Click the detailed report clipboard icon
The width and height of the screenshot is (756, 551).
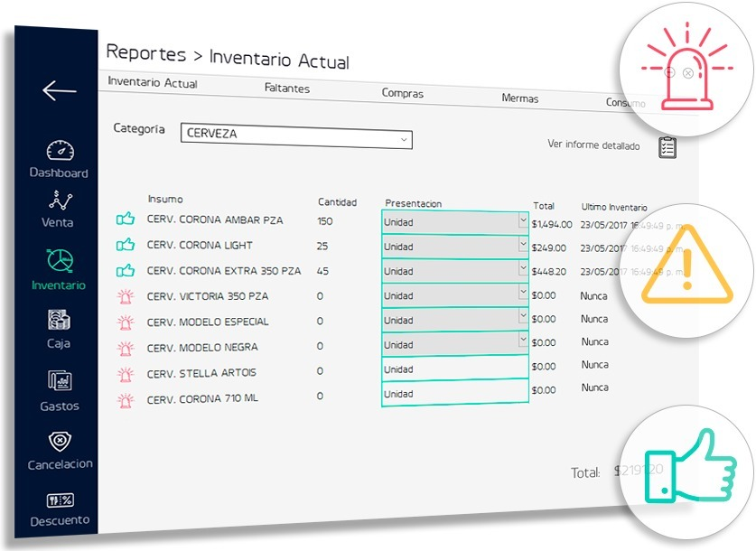(667, 146)
